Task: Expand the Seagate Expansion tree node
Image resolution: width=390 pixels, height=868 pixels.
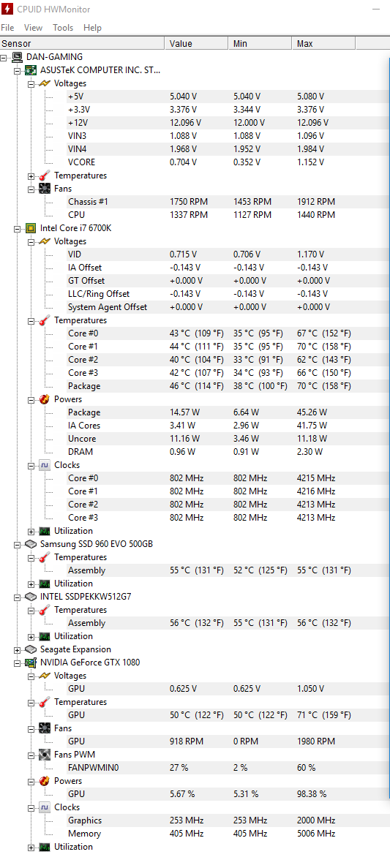Action: pyautogui.click(x=17, y=650)
